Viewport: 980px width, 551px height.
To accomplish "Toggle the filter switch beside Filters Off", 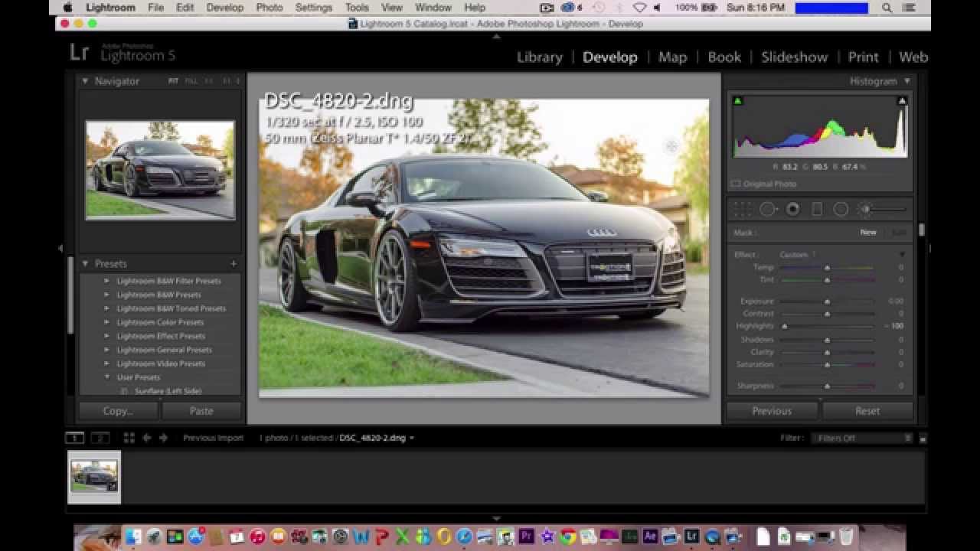I will pyautogui.click(x=923, y=439).
